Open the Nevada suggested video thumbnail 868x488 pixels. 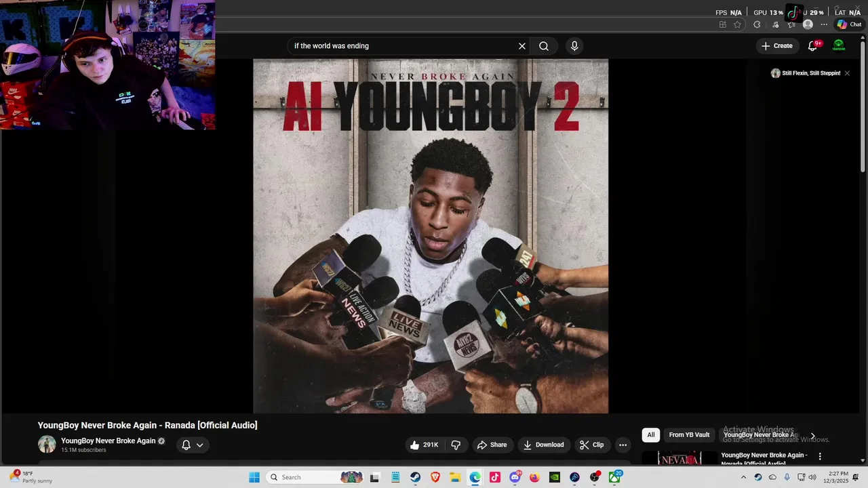click(x=679, y=458)
